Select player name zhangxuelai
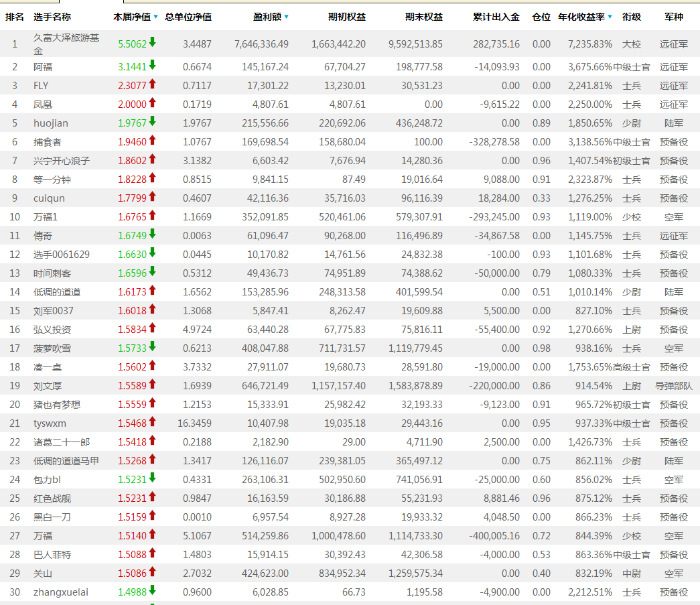The width and height of the screenshot is (700, 605). pyautogui.click(x=61, y=592)
